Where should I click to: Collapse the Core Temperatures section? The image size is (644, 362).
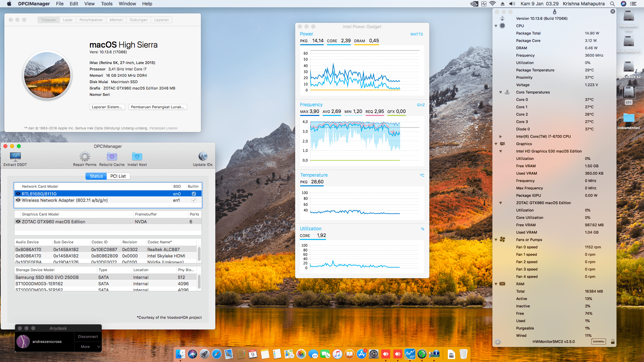[500, 92]
